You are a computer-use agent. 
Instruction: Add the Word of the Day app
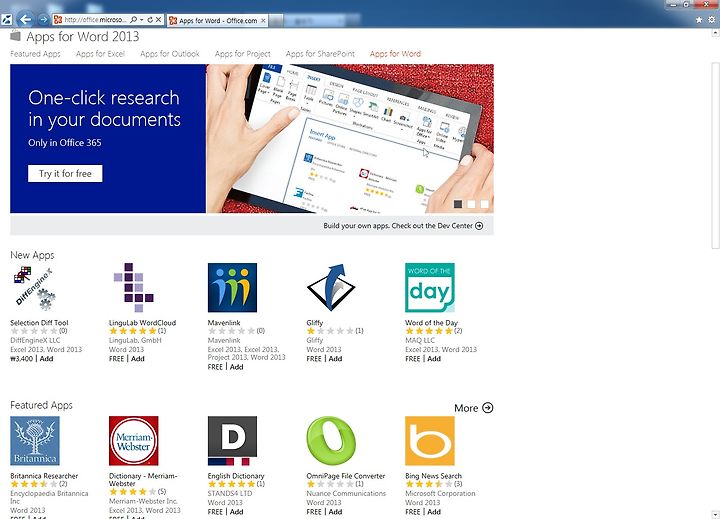[x=434, y=359]
